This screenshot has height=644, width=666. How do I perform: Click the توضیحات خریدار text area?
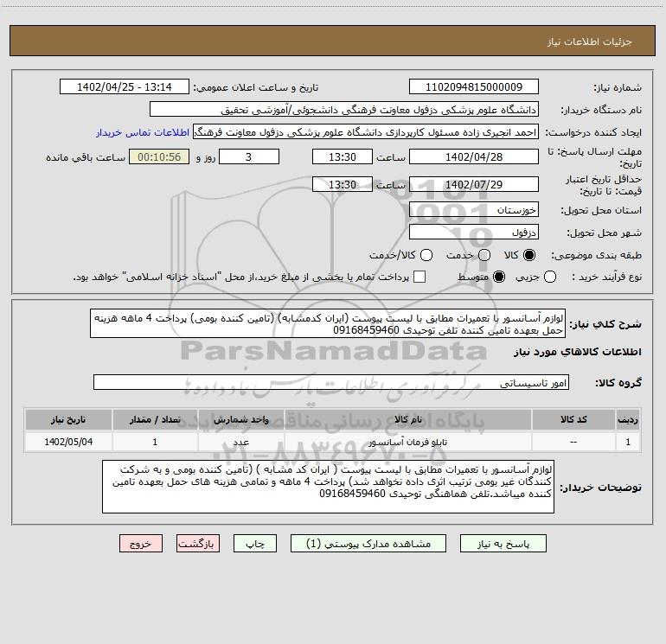point(328,487)
